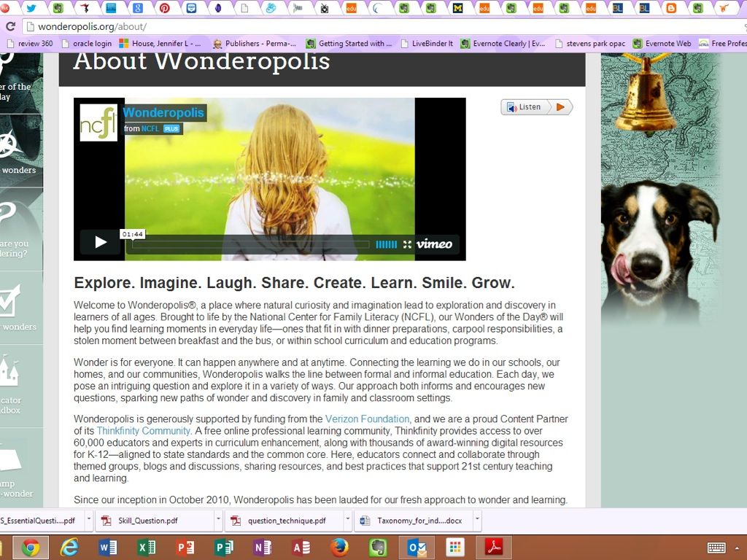This screenshot has height=560, width=747.
Task: Launch Excel from the taskbar
Action: (146, 548)
